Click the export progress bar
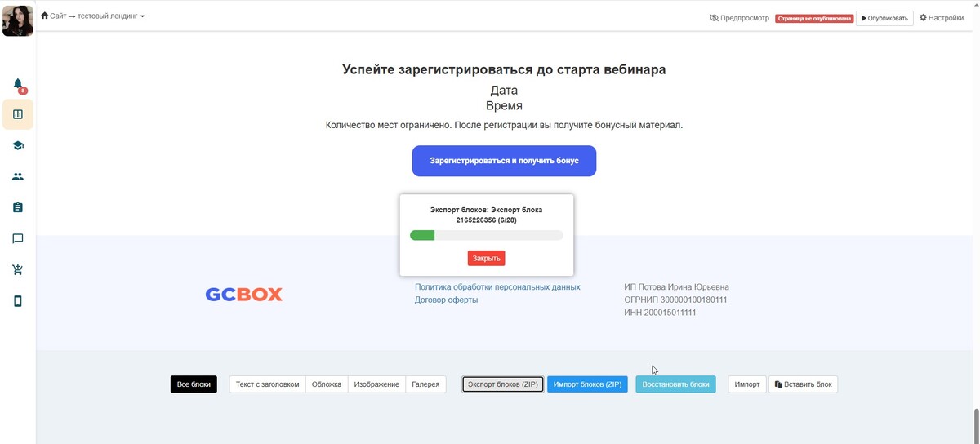 click(486, 236)
